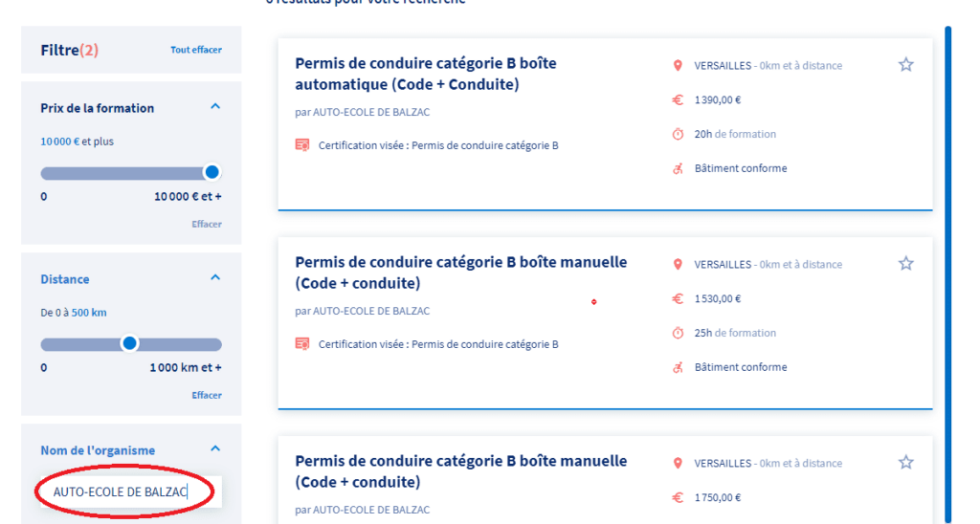
Task: Click location pin icon on the 1 750,00 € card
Action: pos(678,463)
